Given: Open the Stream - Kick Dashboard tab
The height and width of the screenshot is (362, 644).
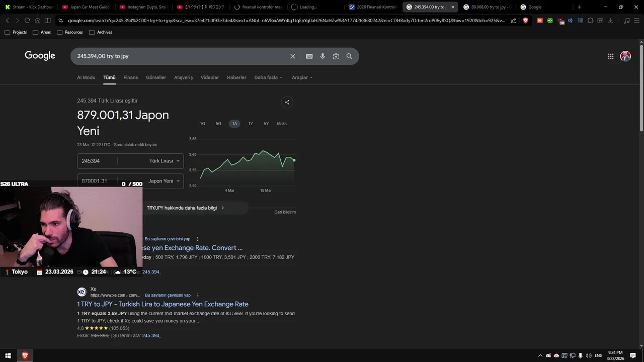Looking at the screenshot, I should pos(29,7).
